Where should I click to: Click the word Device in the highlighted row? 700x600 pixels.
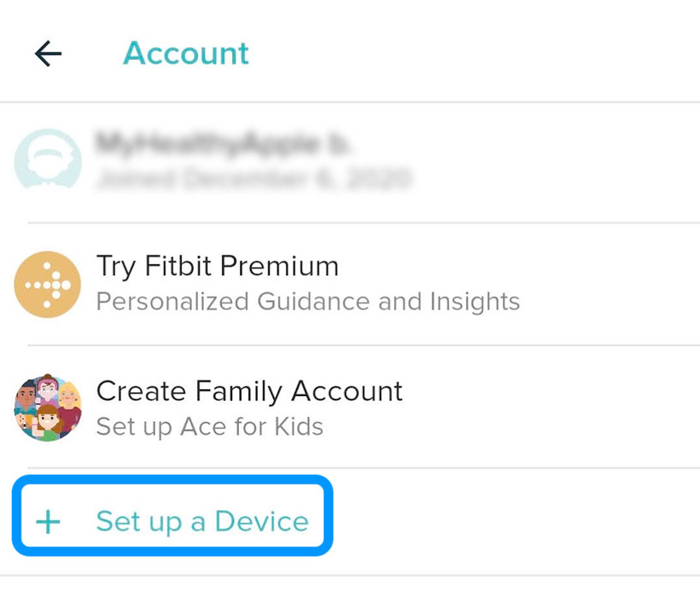tap(261, 521)
